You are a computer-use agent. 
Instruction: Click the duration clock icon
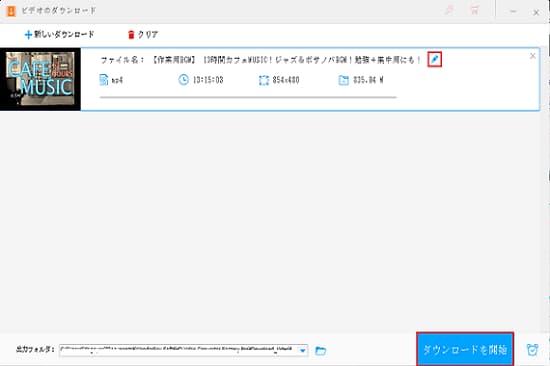coord(183,80)
